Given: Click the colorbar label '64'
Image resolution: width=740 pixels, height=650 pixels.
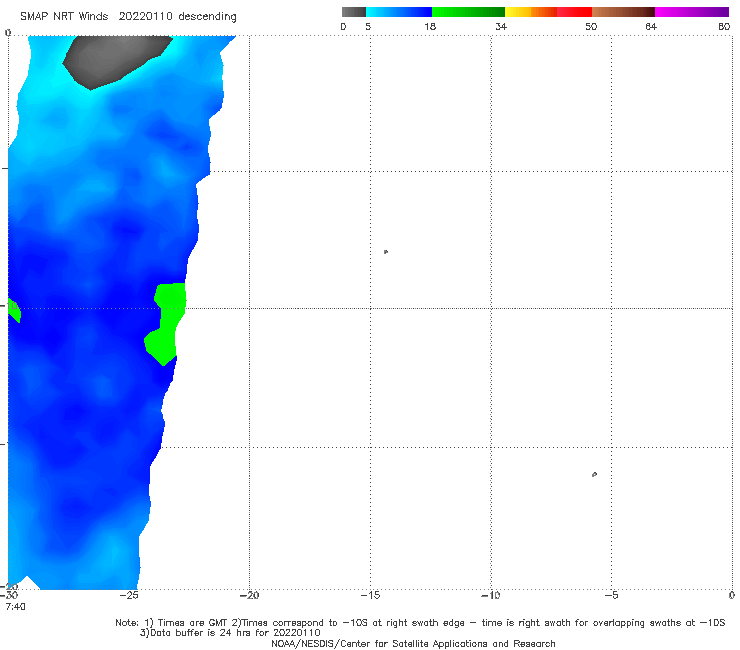Looking at the screenshot, I should (651, 26).
